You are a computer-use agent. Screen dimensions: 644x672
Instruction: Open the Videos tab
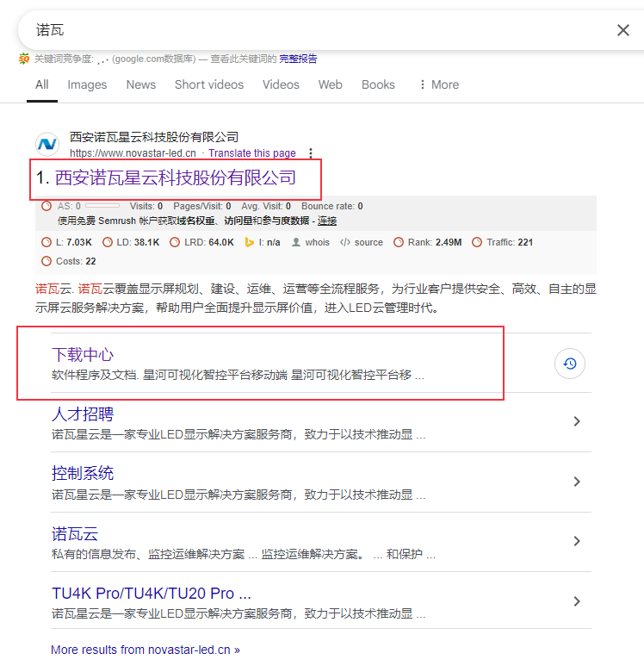coord(281,84)
